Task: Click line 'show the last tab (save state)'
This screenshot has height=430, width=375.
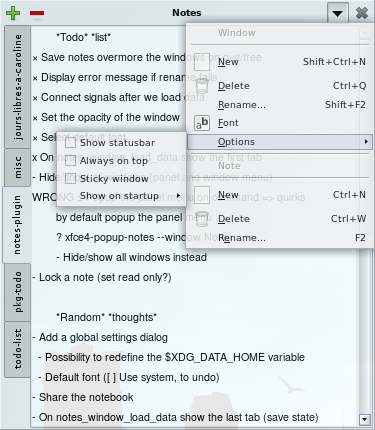Action: [175, 417]
